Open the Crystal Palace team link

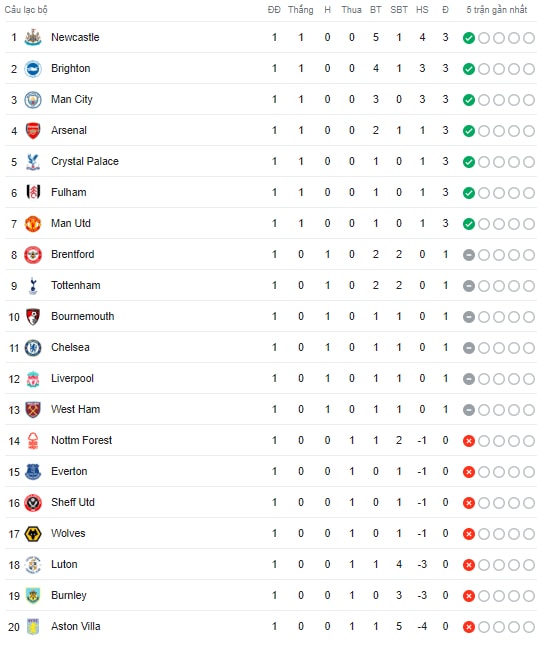85,161
